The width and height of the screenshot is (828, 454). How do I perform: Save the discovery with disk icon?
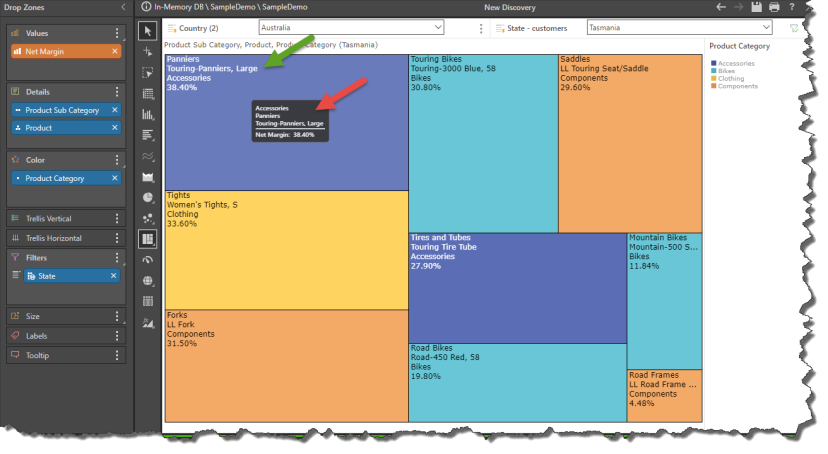tap(756, 7)
